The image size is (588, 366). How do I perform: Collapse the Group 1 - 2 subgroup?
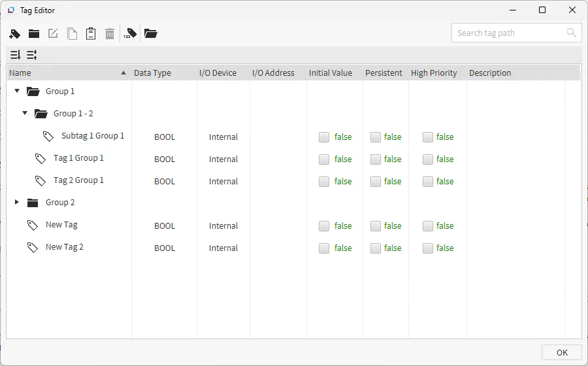click(25, 114)
